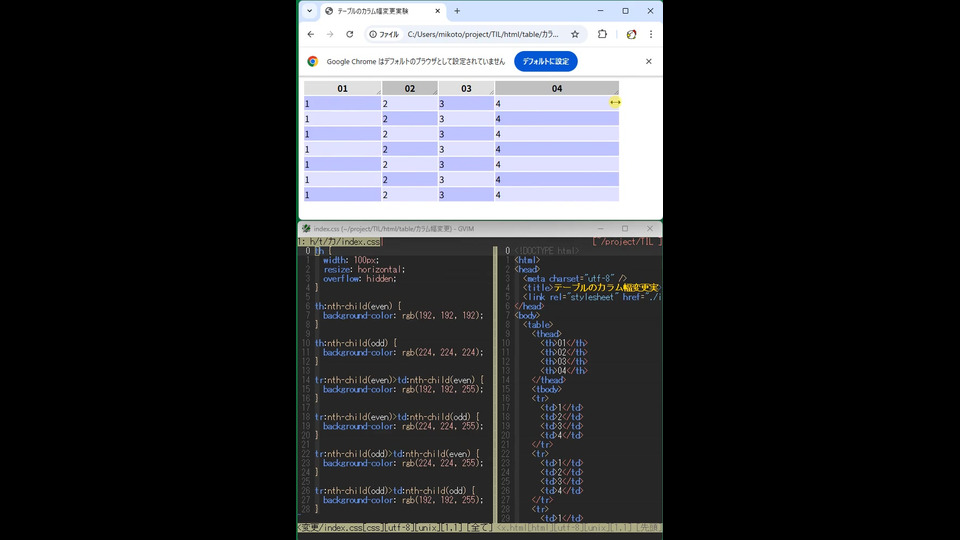Select the テーブルのカラム幅変更実験 browser tab
960x540 pixels.
[383, 11]
